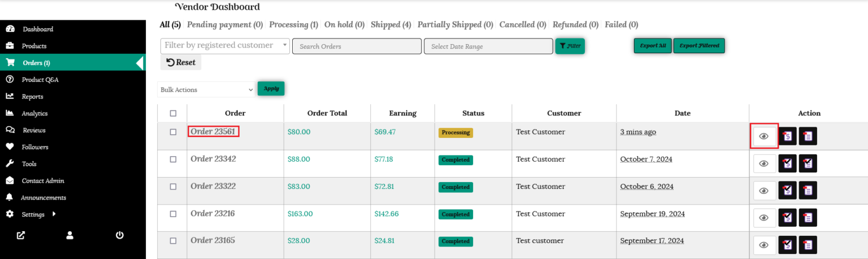
Task: Open the user profile icon in sidebar
Action: click(70, 235)
